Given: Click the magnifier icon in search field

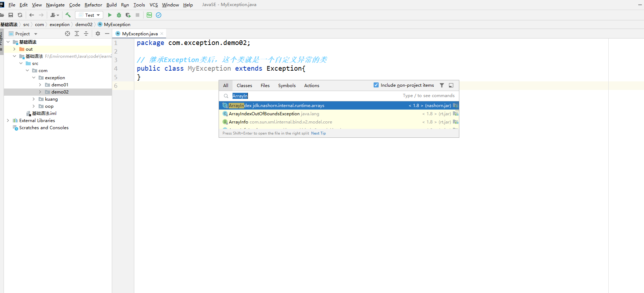Looking at the screenshot, I should (x=226, y=96).
